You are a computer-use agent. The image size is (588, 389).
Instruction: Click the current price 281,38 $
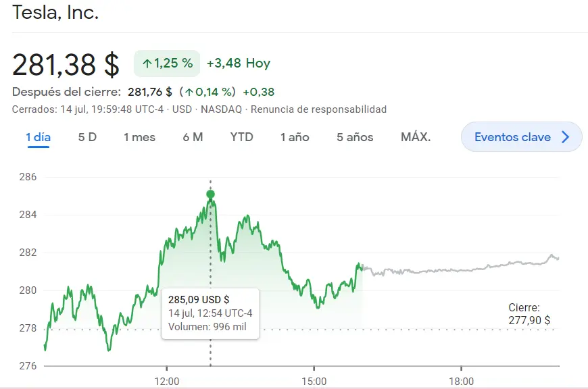pyautogui.click(x=66, y=63)
